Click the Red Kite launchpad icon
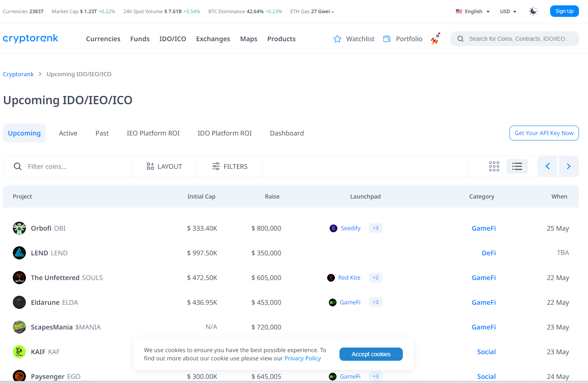The width and height of the screenshot is (588, 383). coord(331,278)
